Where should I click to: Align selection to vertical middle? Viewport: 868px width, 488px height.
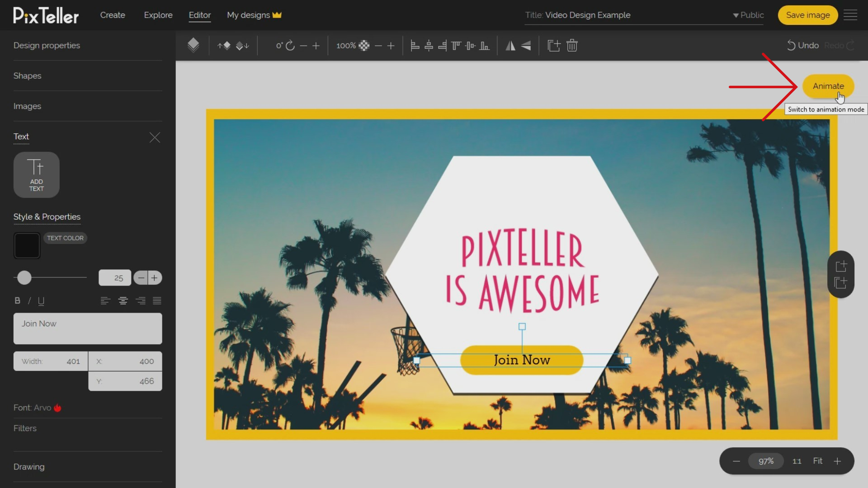(470, 46)
